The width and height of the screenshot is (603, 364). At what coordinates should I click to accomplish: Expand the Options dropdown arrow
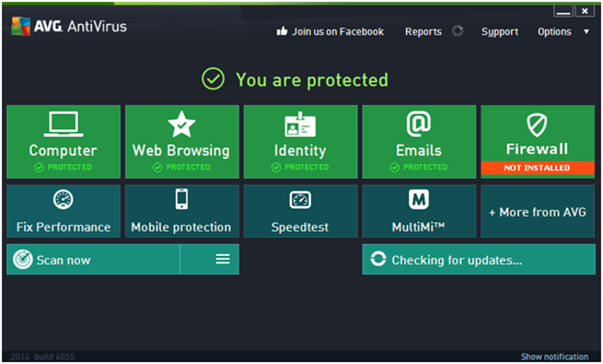[x=586, y=32]
